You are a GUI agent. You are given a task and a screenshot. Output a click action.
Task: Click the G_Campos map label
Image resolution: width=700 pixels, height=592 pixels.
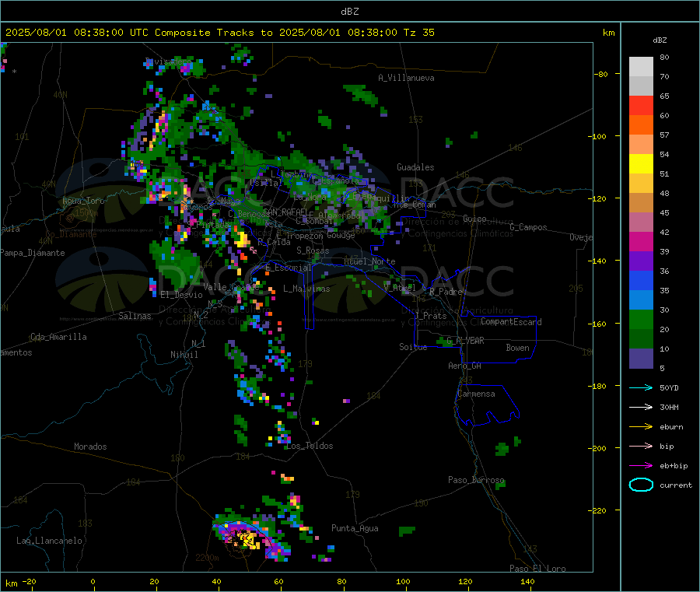click(528, 227)
